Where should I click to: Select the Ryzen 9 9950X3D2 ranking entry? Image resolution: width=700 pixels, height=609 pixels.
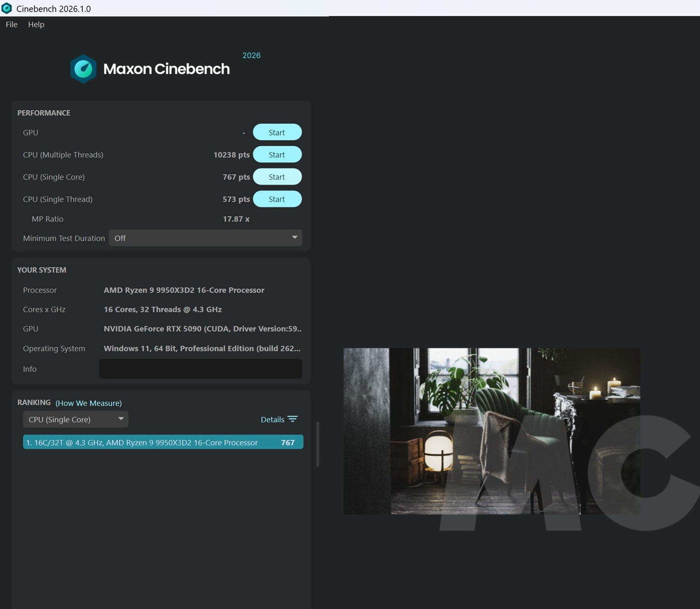163,442
